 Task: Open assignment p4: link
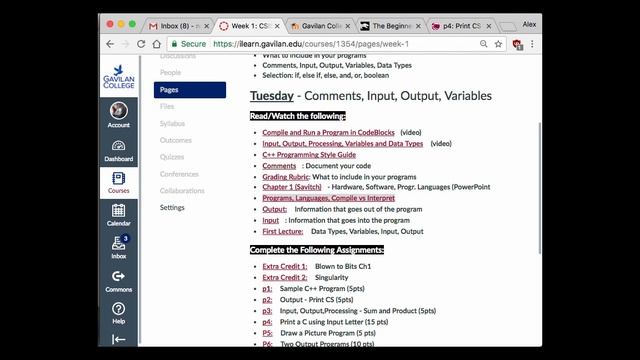(267, 322)
